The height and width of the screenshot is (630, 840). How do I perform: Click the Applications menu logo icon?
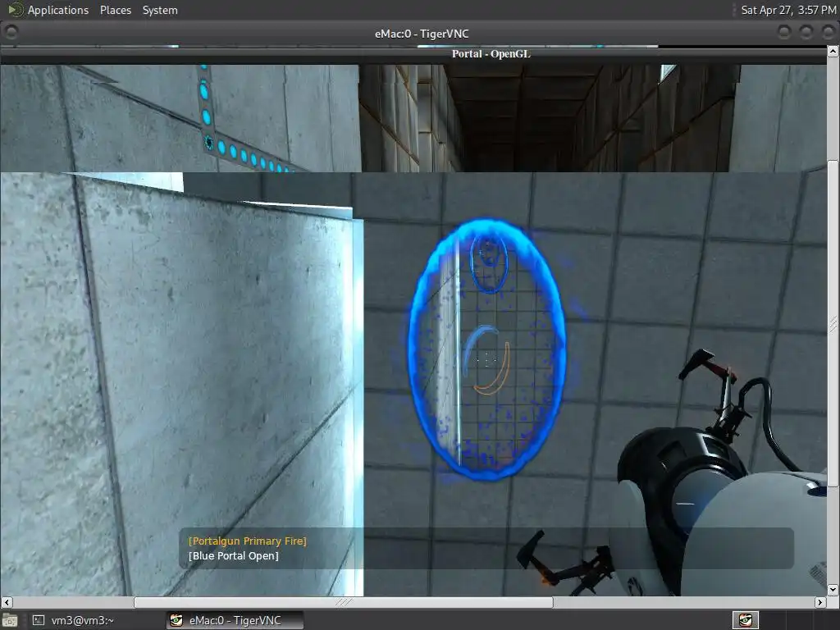tap(16, 10)
